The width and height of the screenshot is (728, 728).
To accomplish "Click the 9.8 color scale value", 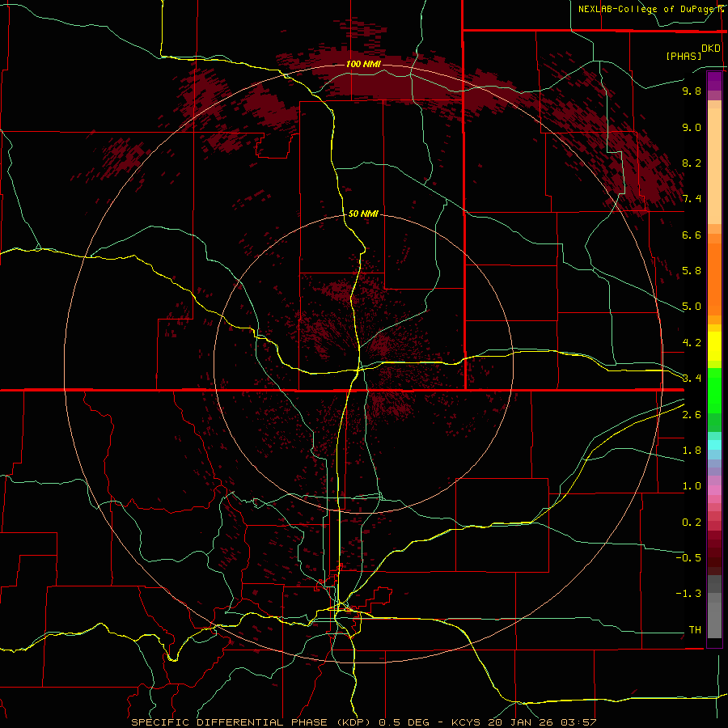I will (692, 91).
